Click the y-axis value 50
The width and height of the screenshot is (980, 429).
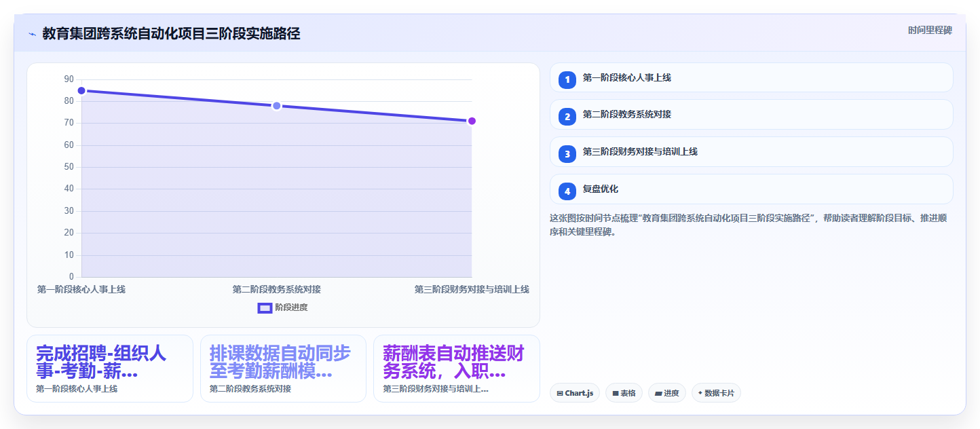coord(69,167)
